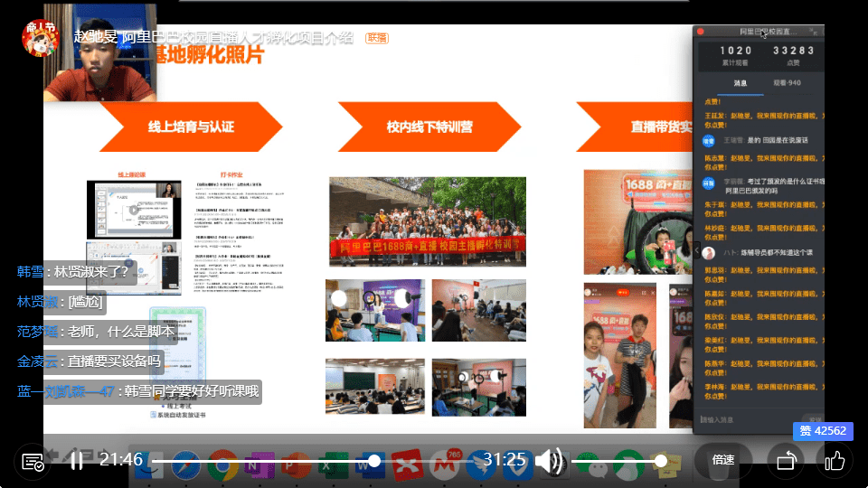Click the 赞 42562 like counter badge

coord(823,431)
